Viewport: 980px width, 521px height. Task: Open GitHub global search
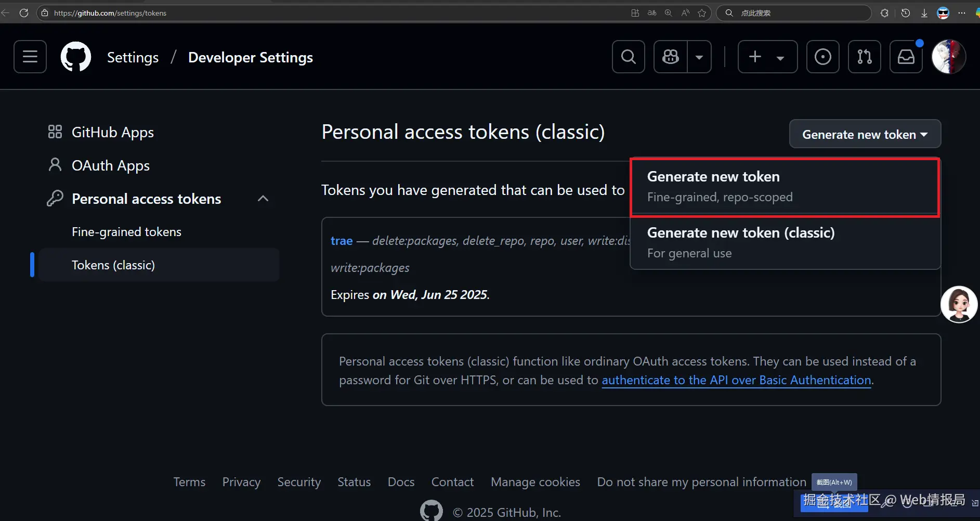click(x=628, y=56)
